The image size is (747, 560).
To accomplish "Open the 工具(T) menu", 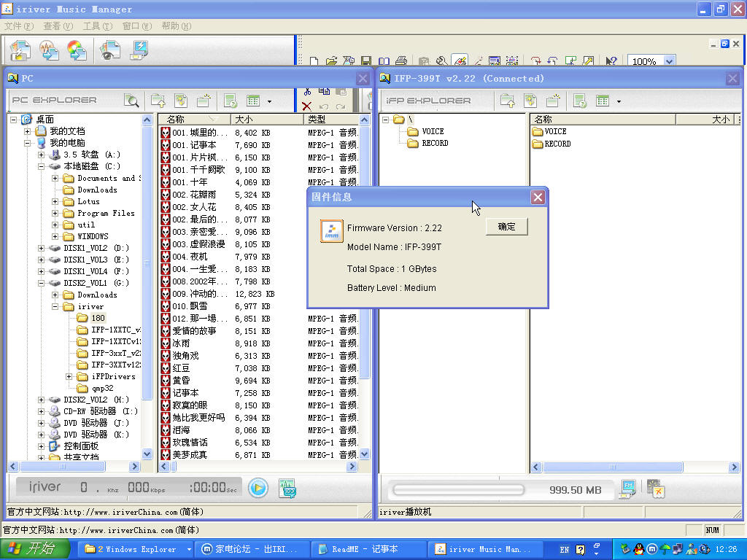I will pyautogui.click(x=98, y=26).
